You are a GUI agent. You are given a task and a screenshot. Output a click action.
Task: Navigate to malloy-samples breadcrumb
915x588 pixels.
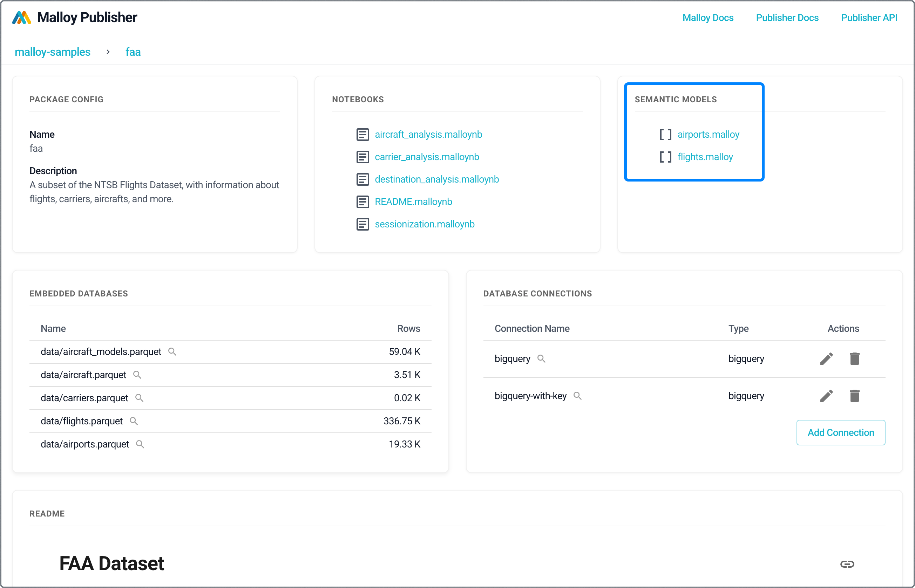[53, 52]
